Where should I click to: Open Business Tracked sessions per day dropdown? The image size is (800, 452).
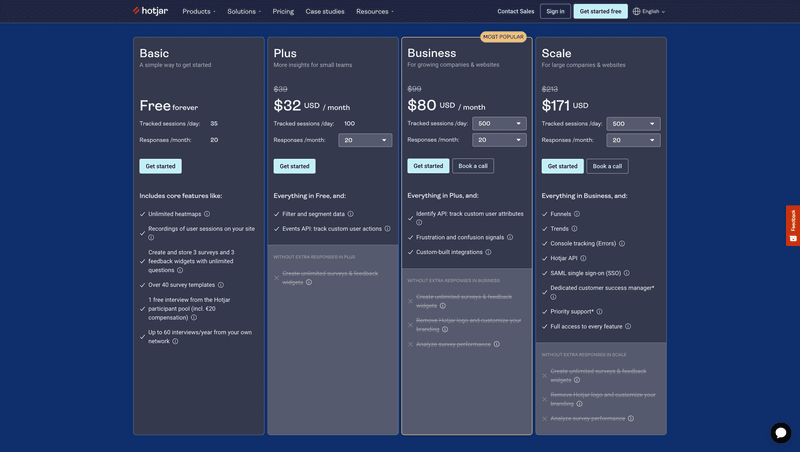click(499, 124)
